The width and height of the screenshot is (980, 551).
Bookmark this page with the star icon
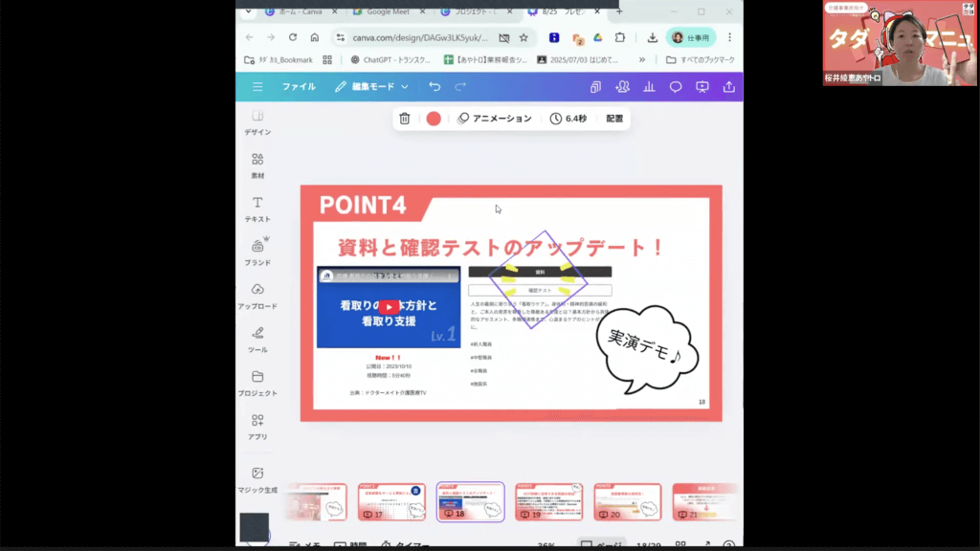point(523,37)
